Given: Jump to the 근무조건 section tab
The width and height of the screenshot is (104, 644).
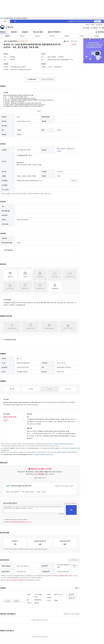Looking at the screenshot, I should 22,36.
